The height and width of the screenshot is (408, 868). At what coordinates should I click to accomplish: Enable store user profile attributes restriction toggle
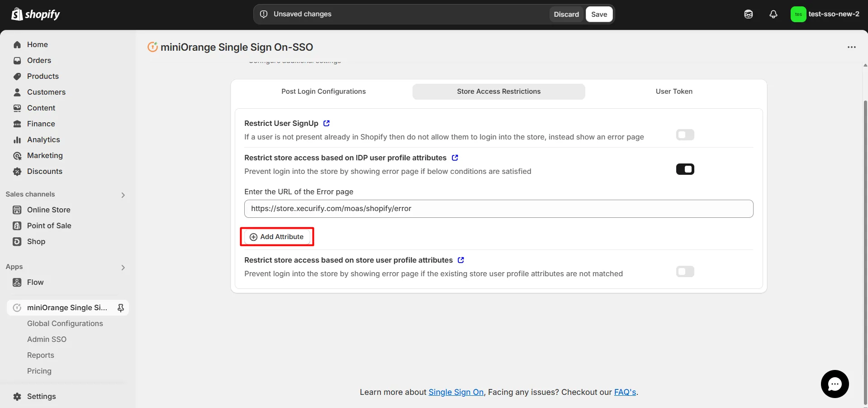tap(685, 271)
